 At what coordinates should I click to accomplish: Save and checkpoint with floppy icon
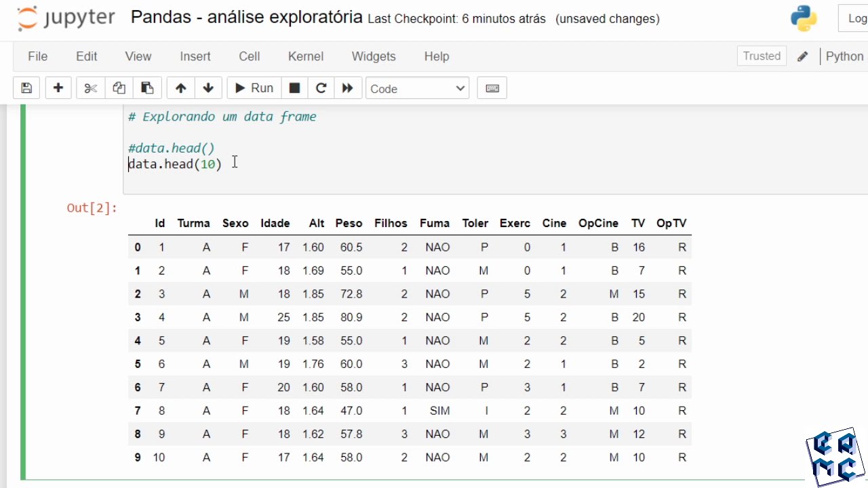[26, 88]
